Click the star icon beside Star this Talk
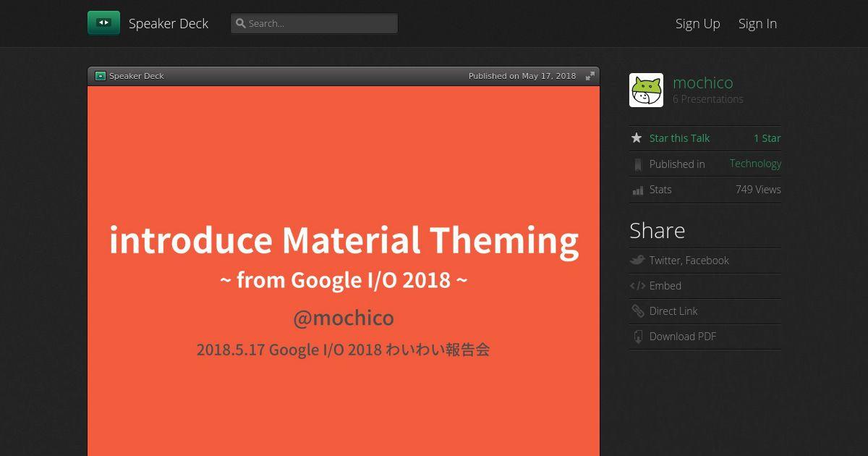 tap(637, 138)
